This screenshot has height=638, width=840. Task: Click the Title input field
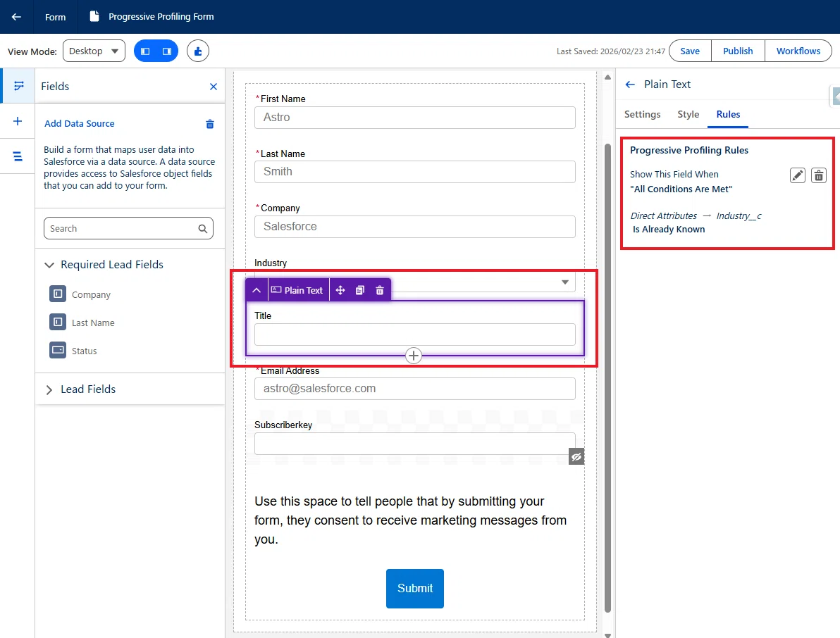tap(414, 334)
